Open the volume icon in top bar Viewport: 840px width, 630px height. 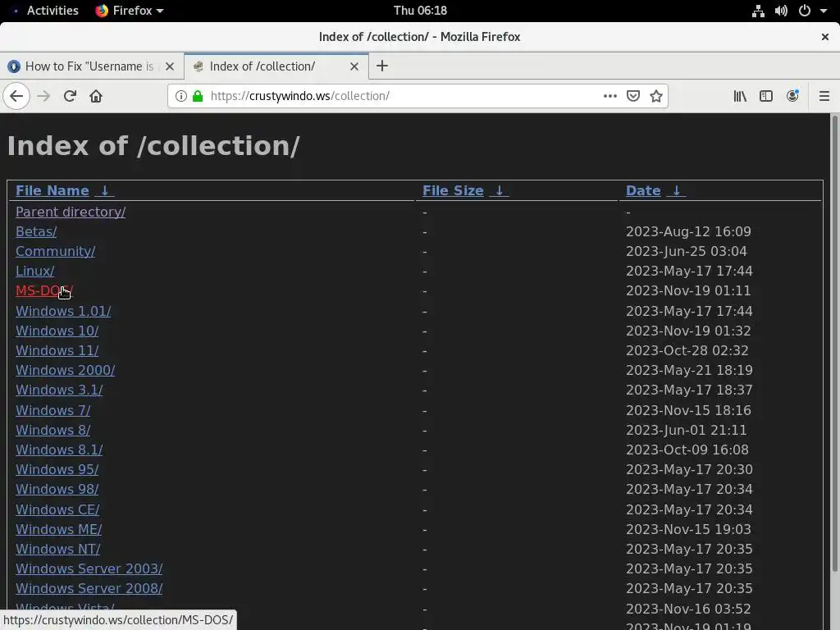(x=781, y=10)
